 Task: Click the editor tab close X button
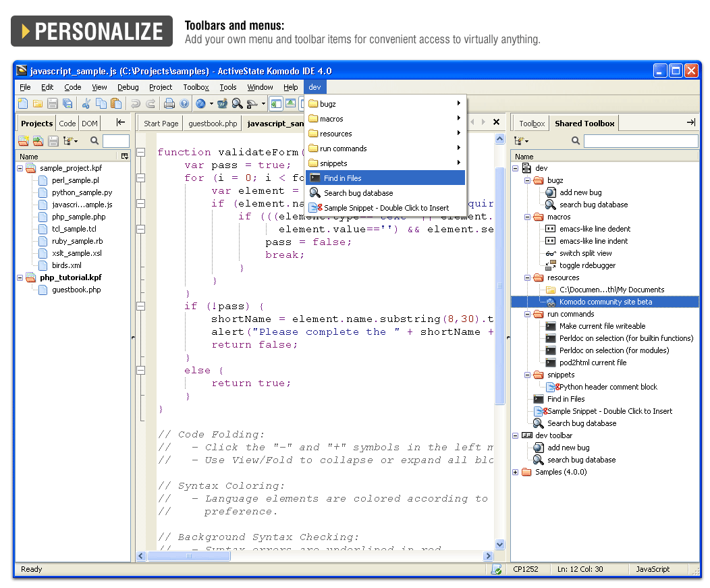click(x=496, y=122)
